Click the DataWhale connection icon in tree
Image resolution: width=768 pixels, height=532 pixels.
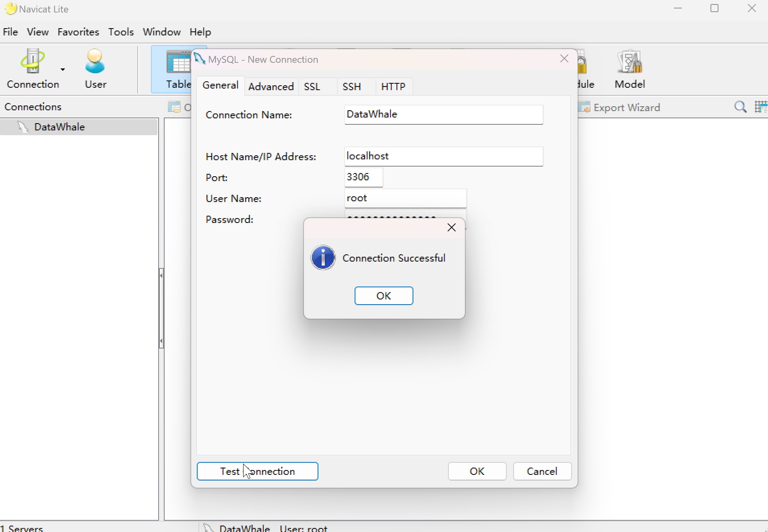pos(23,127)
